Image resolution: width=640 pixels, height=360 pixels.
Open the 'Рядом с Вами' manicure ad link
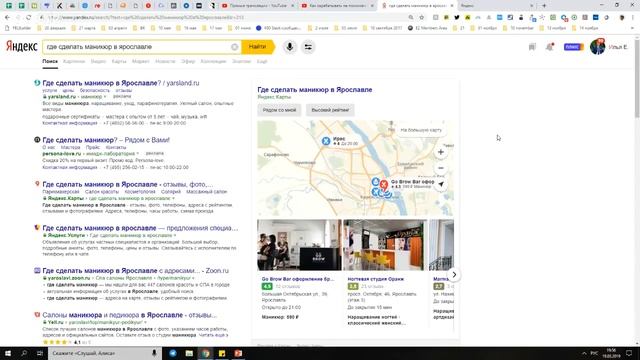pos(106,140)
